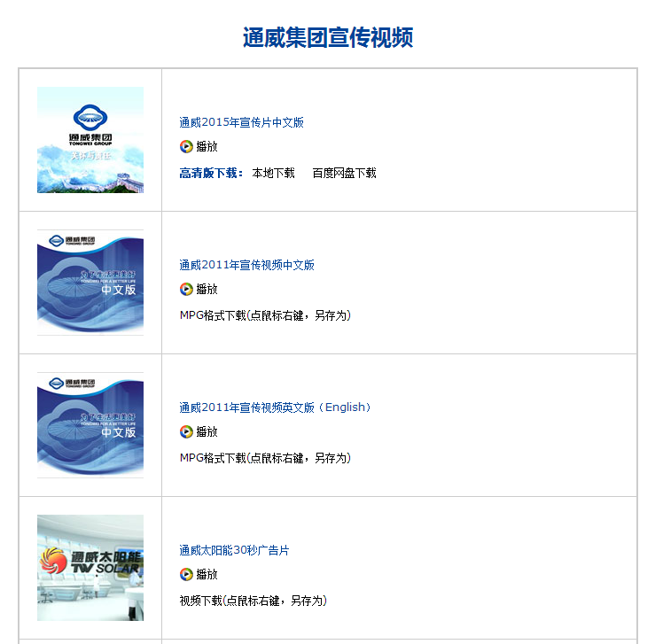Click MPG格式下载 for the 2011 Chinese version
The height and width of the screenshot is (644, 655).
pyautogui.click(x=265, y=315)
